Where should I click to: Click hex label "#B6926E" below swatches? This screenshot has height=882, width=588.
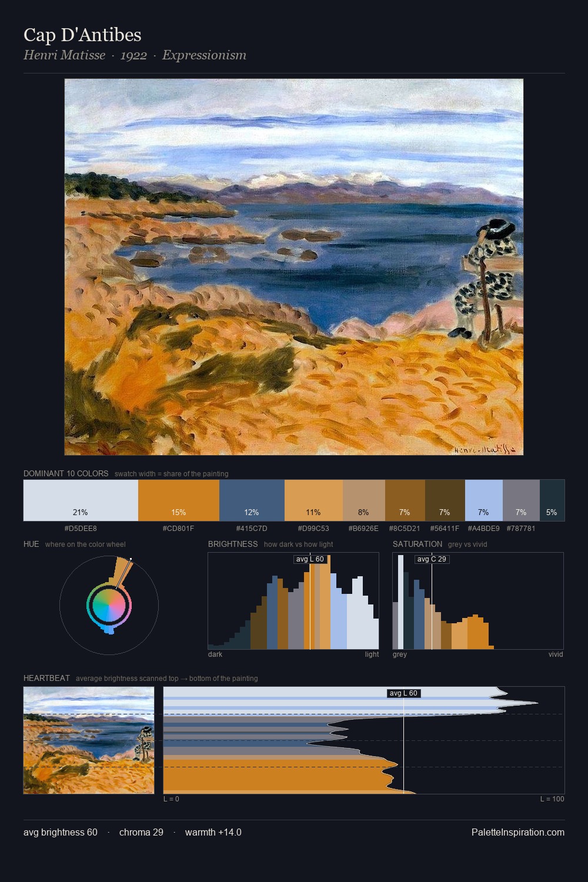364,529
